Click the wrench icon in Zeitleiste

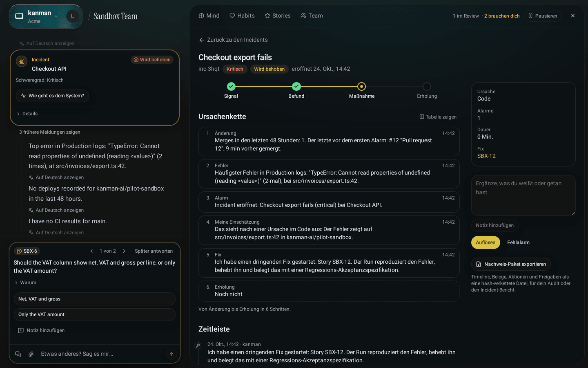pyautogui.click(x=198, y=346)
